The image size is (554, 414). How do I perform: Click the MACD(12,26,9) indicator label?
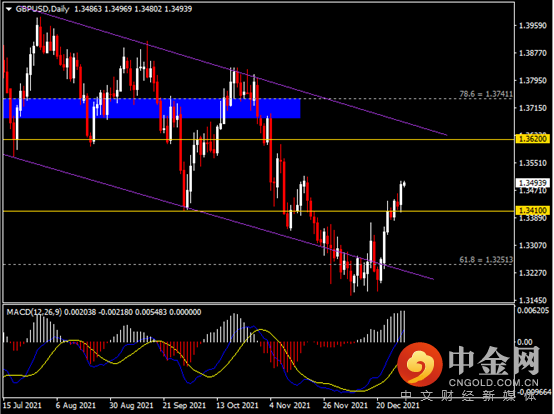(34, 312)
